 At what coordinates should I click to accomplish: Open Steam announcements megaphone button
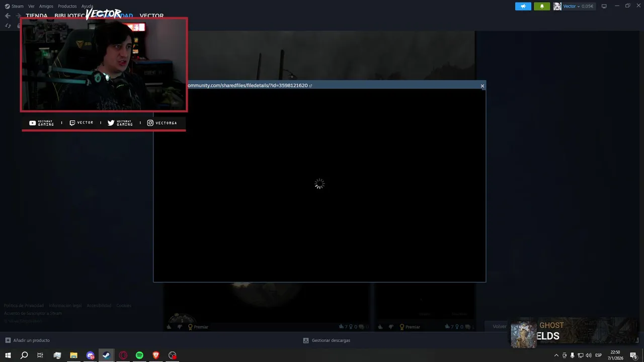(523, 6)
